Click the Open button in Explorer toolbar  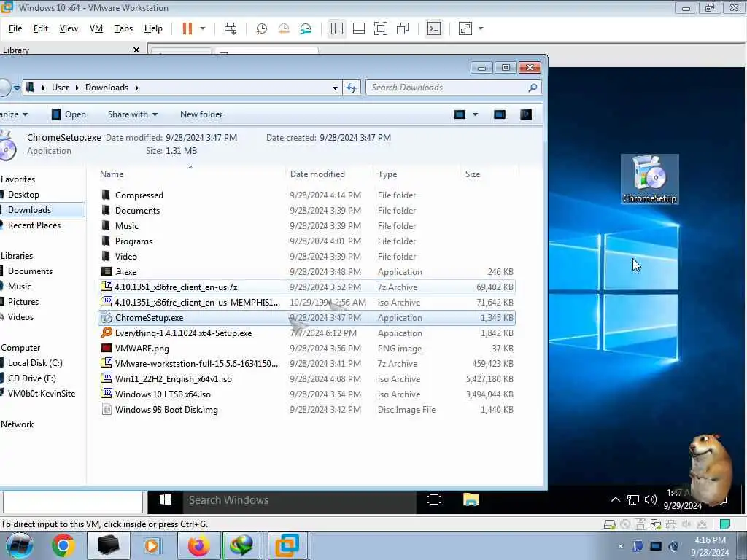(x=69, y=114)
